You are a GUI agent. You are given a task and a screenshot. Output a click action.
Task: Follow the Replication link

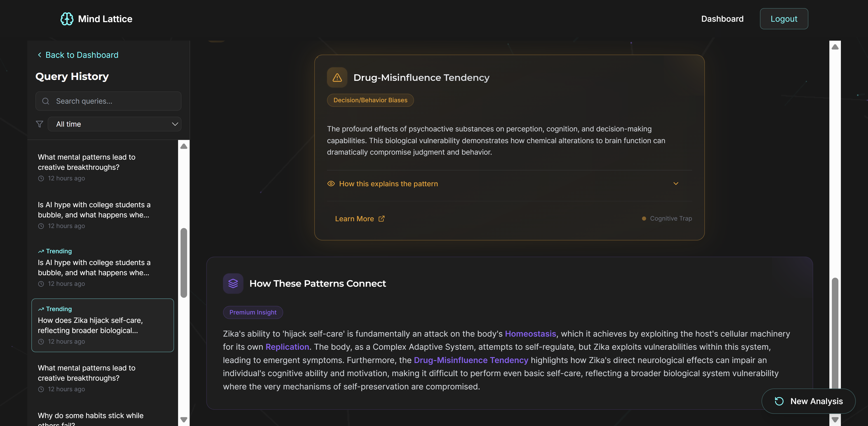(287, 347)
